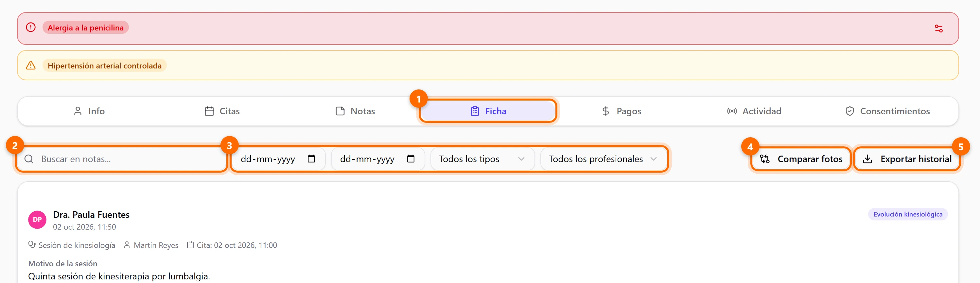Screen dimensions: 980x283
Task: Select the name 'Dra. Paula Fuentes'
Action: [x=91, y=215]
